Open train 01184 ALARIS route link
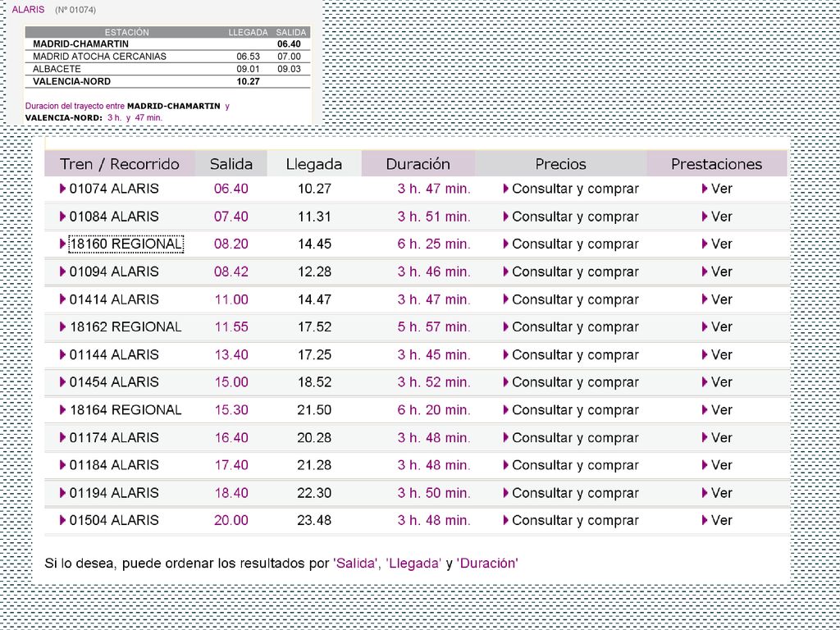This screenshot has width=840, height=630. tap(114, 465)
